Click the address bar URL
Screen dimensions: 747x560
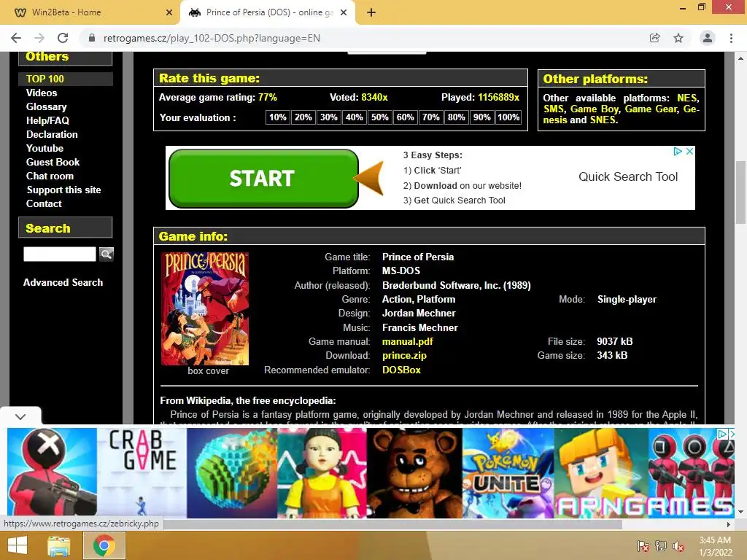pos(212,38)
